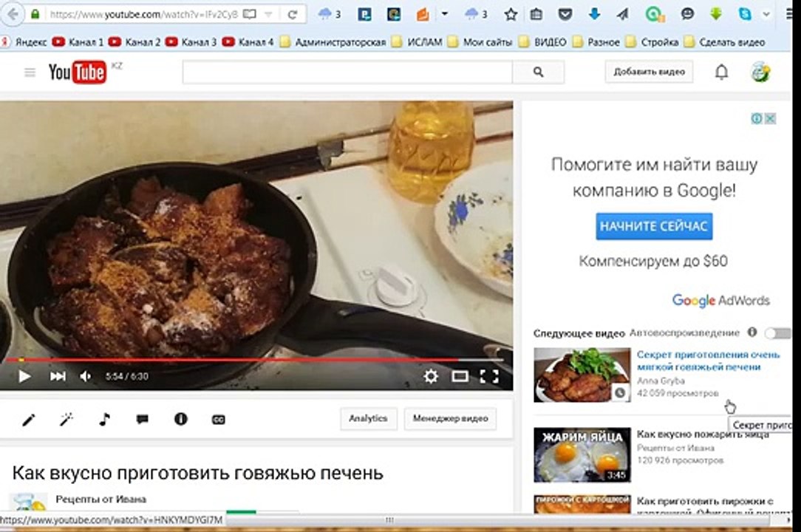The height and width of the screenshot is (532, 801).
Task: Open address bar history dropdown arrow
Action: [269, 15]
